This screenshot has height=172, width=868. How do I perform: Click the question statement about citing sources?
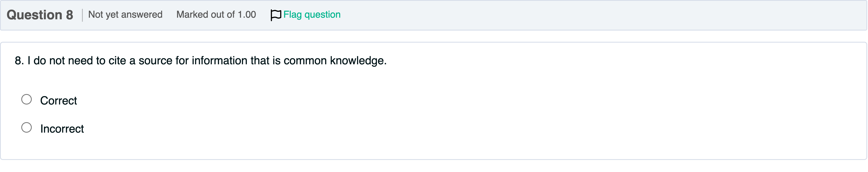pos(201,61)
